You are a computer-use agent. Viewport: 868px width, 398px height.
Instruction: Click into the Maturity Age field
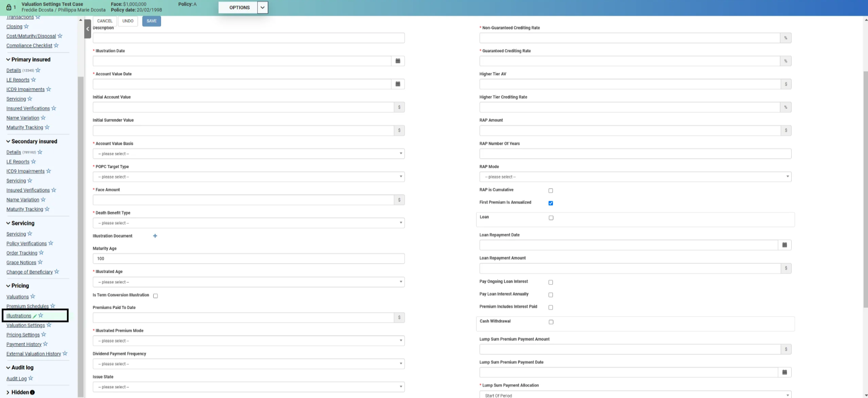(248, 259)
